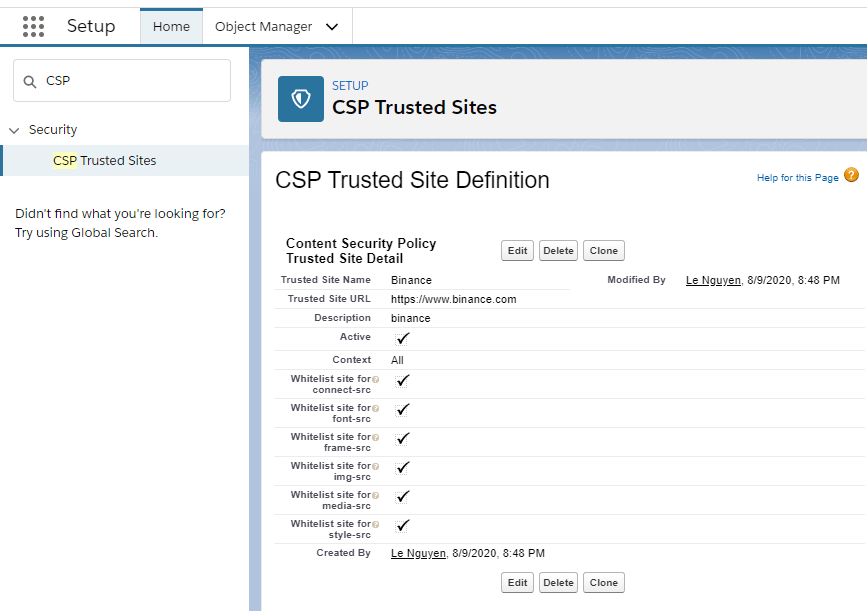Click the search magnifier icon in Quick Find
This screenshot has height=611, width=867.
pos(30,81)
